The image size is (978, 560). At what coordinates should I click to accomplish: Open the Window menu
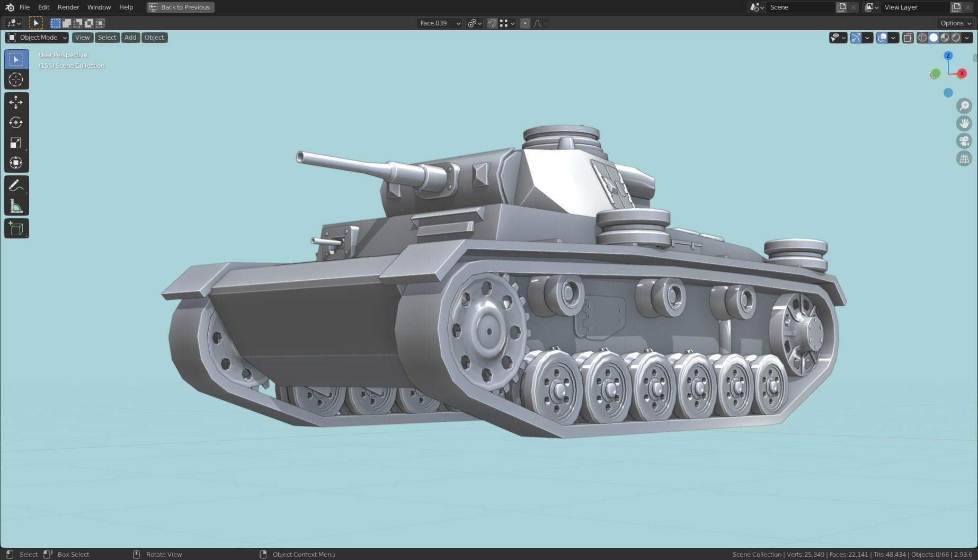coord(99,7)
